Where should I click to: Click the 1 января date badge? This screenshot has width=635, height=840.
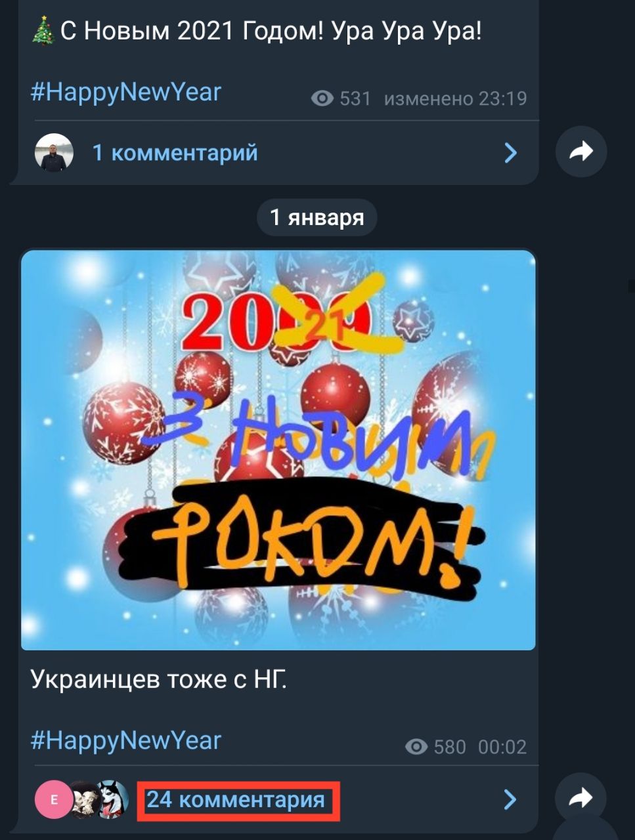point(317,217)
